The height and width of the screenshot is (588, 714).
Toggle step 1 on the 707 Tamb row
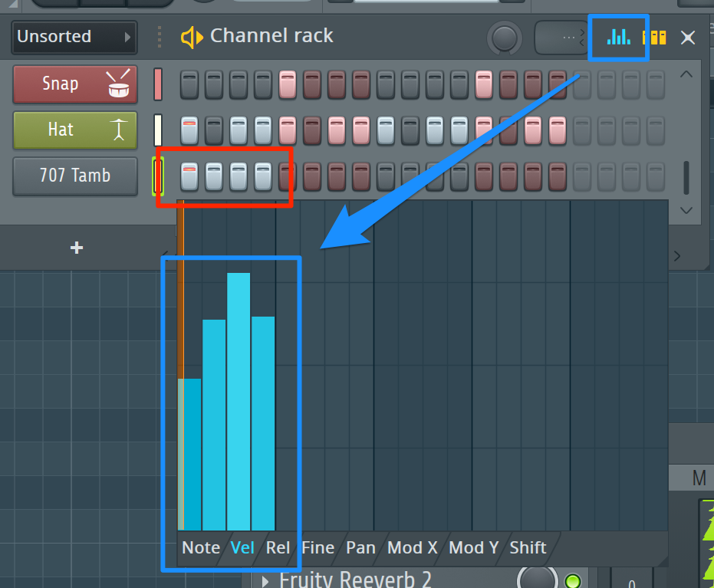189,176
